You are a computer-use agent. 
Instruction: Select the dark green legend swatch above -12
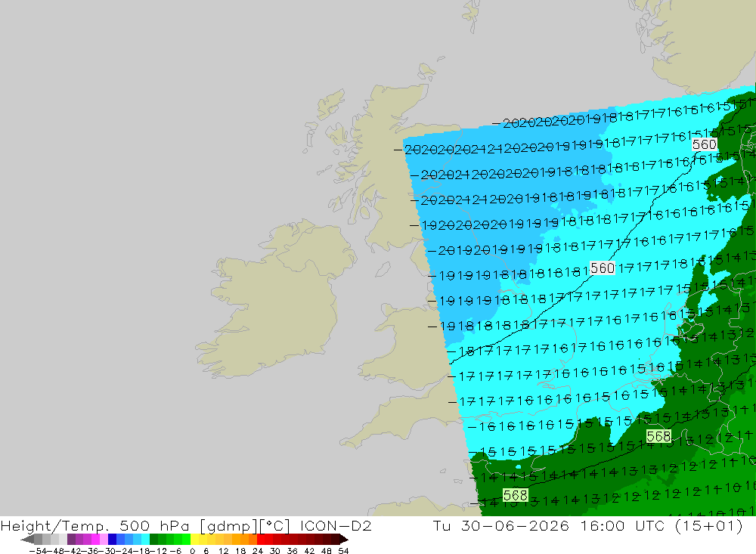pos(153,539)
